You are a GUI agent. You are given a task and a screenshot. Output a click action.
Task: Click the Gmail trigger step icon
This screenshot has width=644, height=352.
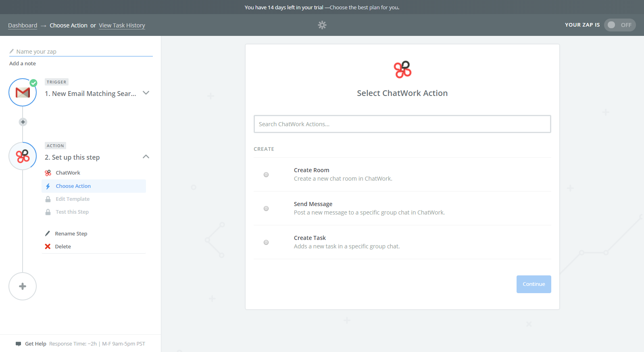tap(23, 92)
